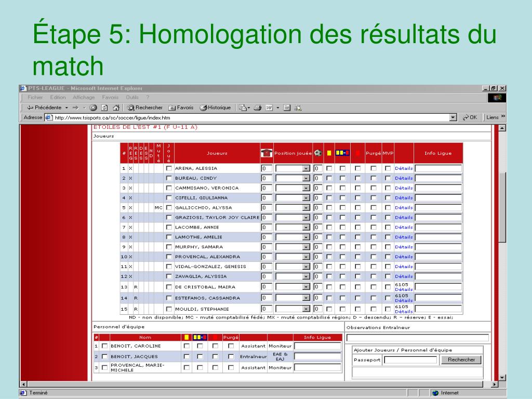Expand the Liens links bar chevron

[x=503, y=116]
